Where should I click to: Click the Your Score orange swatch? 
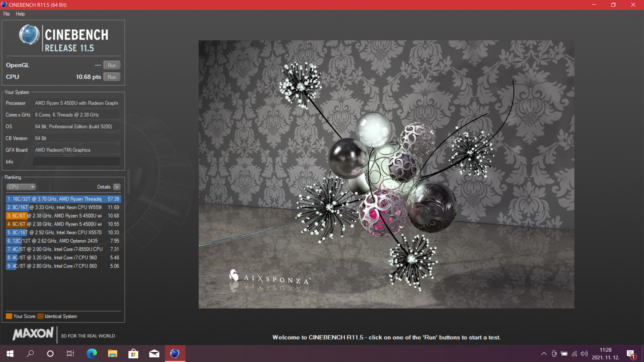point(9,316)
